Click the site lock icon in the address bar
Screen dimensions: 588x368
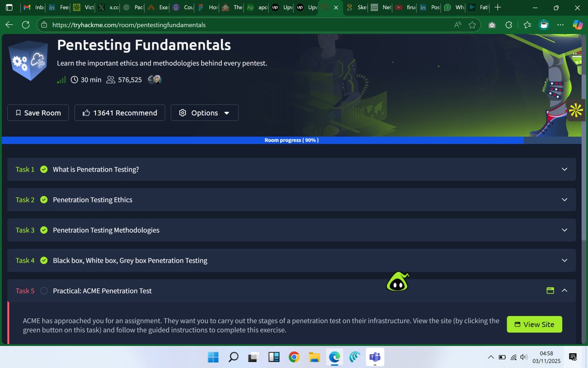(44, 25)
